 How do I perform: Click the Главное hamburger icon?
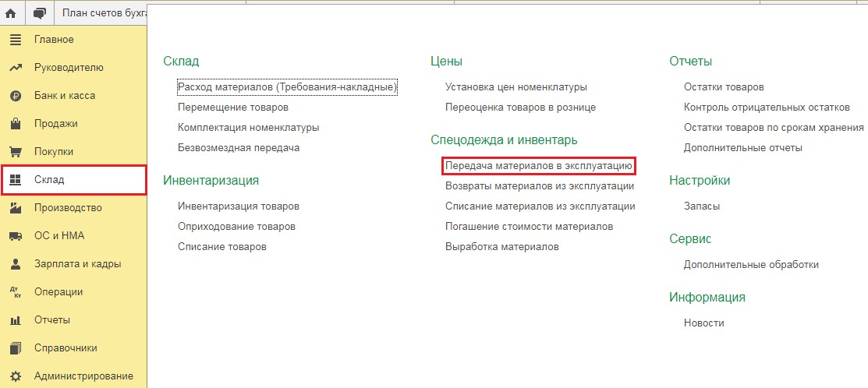[15, 40]
